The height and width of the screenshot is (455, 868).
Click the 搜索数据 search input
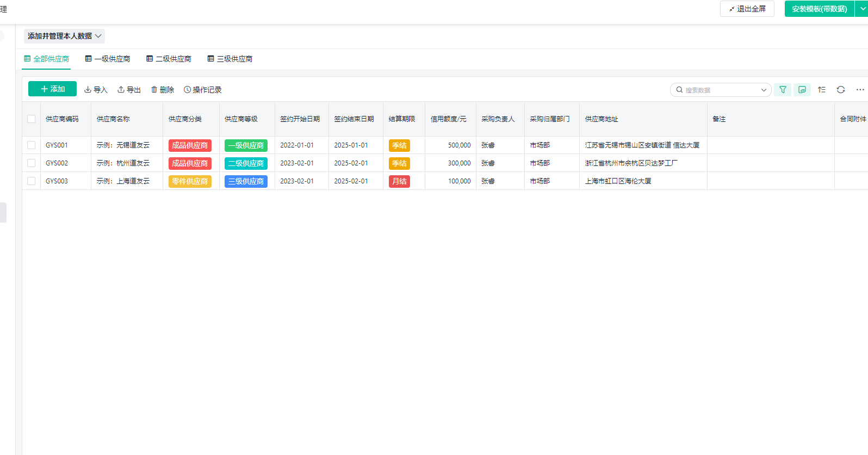(721, 90)
